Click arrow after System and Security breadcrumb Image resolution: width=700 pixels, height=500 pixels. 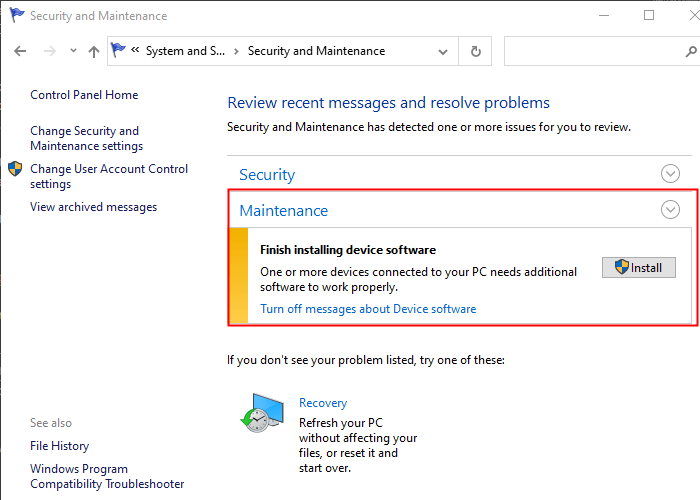236,51
